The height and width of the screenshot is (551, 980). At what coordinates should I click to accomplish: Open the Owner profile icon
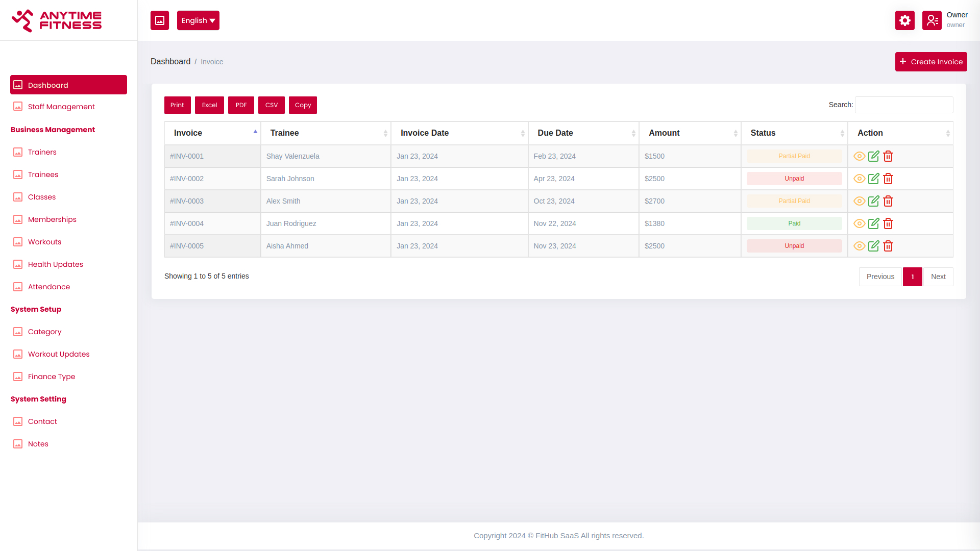(932, 20)
